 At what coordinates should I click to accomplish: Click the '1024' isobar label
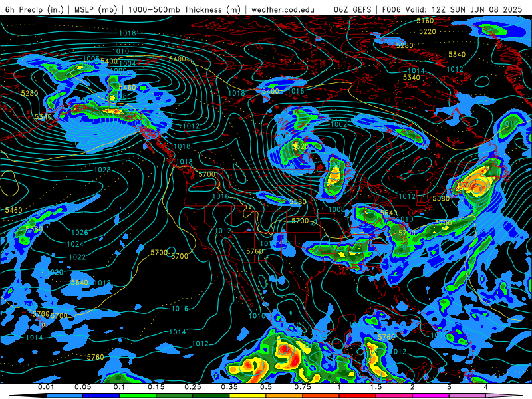(x=75, y=244)
